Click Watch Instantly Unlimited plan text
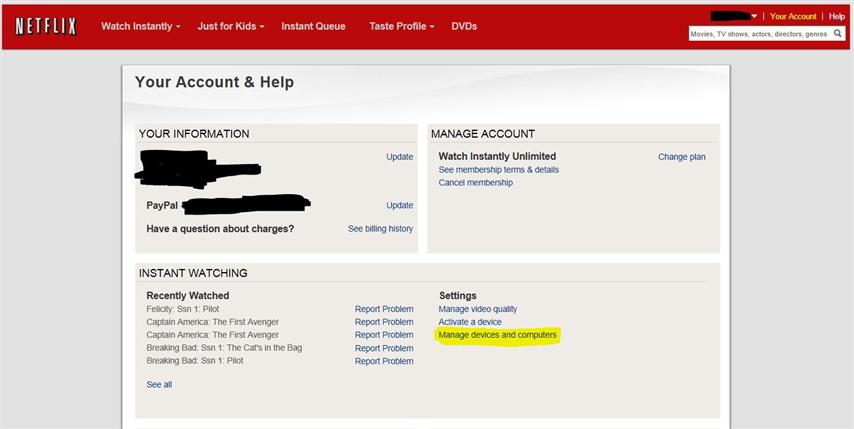The image size is (854, 429). [497, 156]
